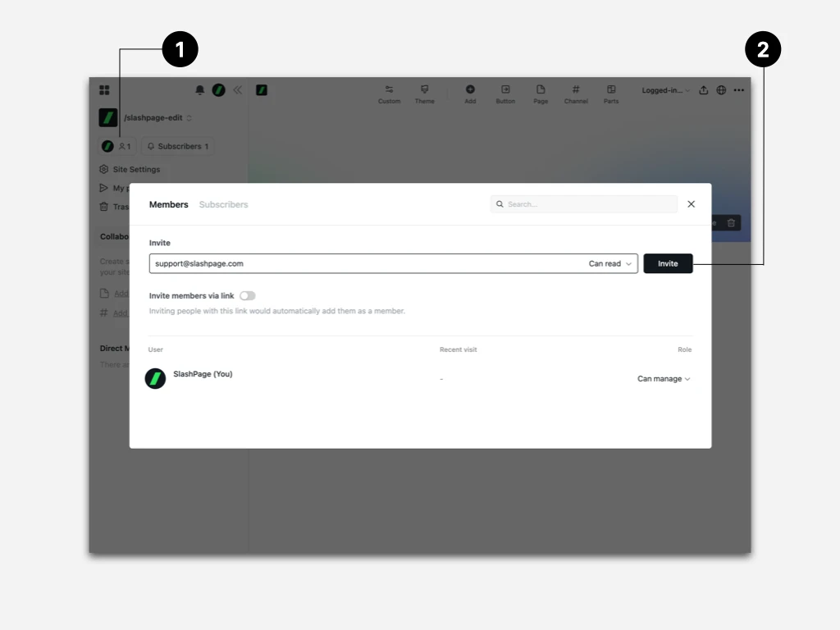
Task: Open the Parts tool
Action: tap(611, 94)
